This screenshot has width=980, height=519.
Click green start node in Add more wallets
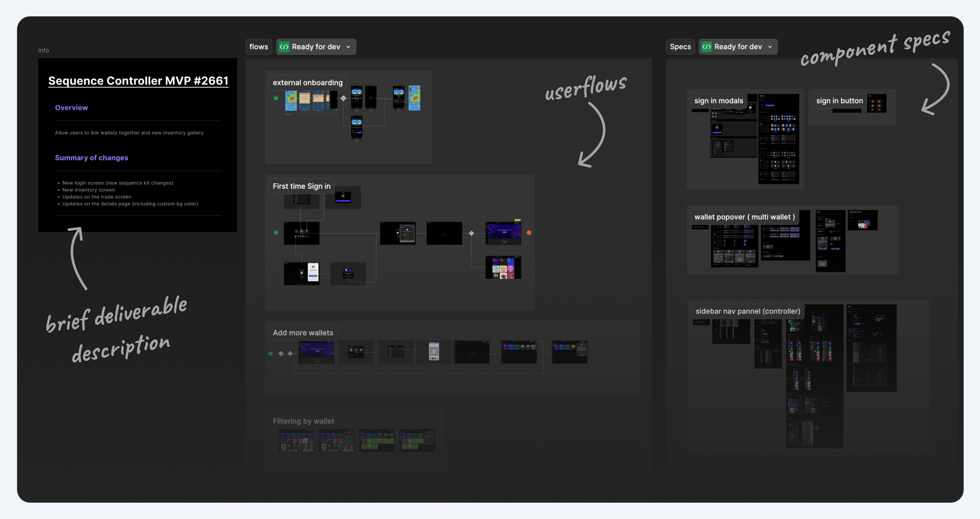[270, 353]
